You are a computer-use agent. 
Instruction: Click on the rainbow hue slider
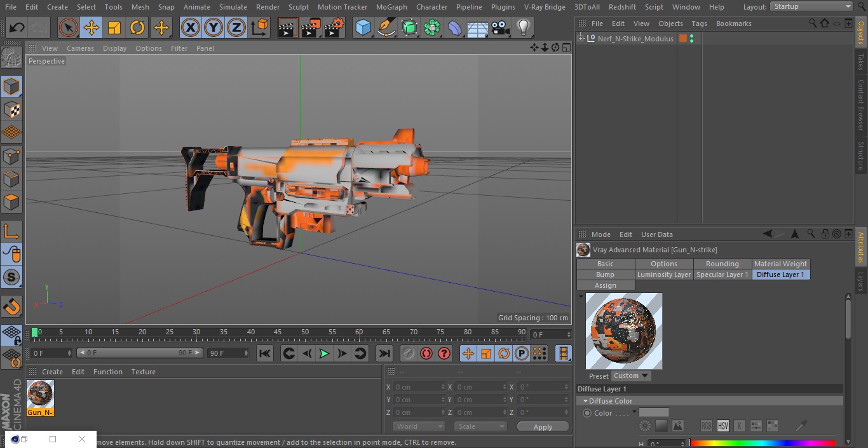coord(763,443)
